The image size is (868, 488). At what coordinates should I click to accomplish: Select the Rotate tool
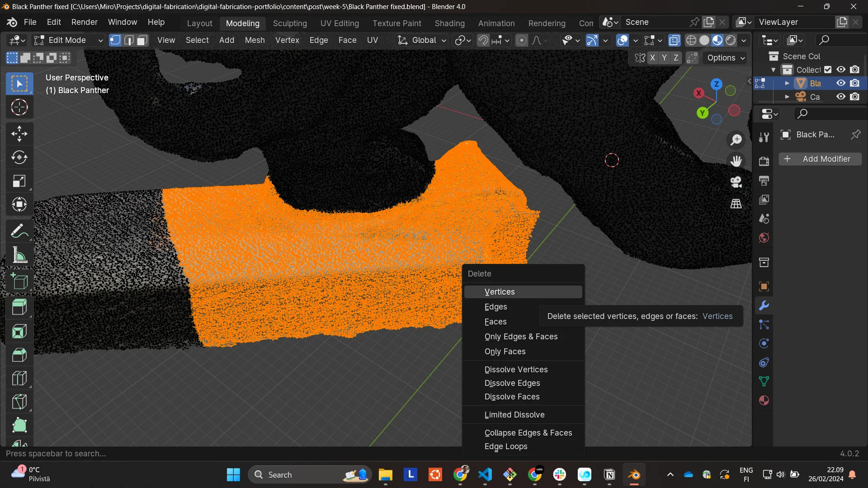point(19,157)
